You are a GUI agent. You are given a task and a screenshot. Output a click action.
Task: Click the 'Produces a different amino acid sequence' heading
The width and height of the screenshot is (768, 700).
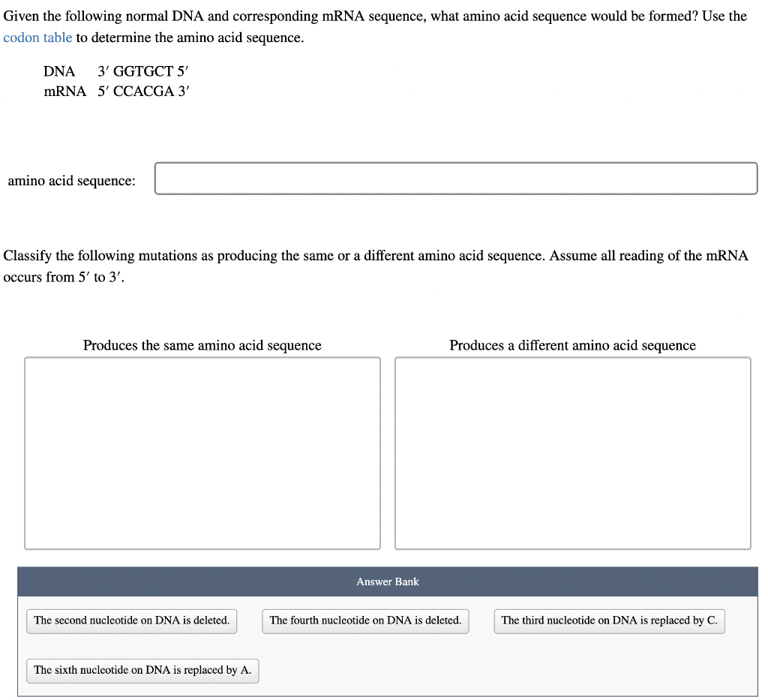572,345
